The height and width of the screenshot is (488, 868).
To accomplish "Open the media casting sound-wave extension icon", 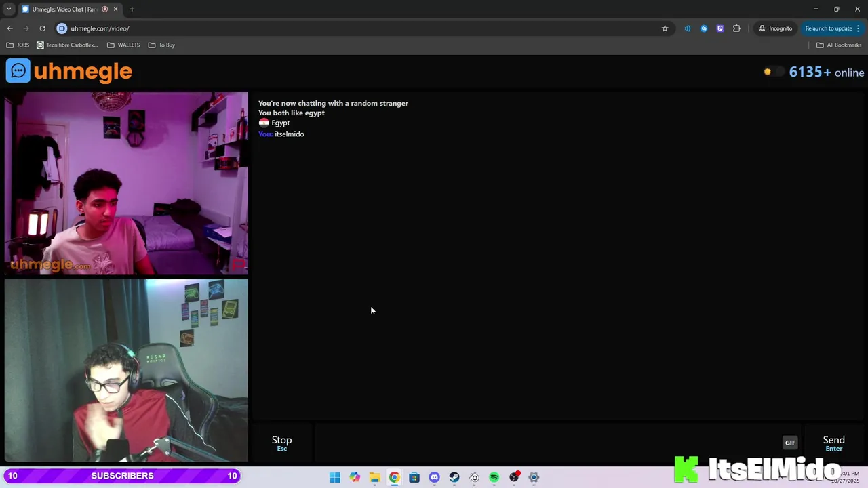I will coord(687,28).
